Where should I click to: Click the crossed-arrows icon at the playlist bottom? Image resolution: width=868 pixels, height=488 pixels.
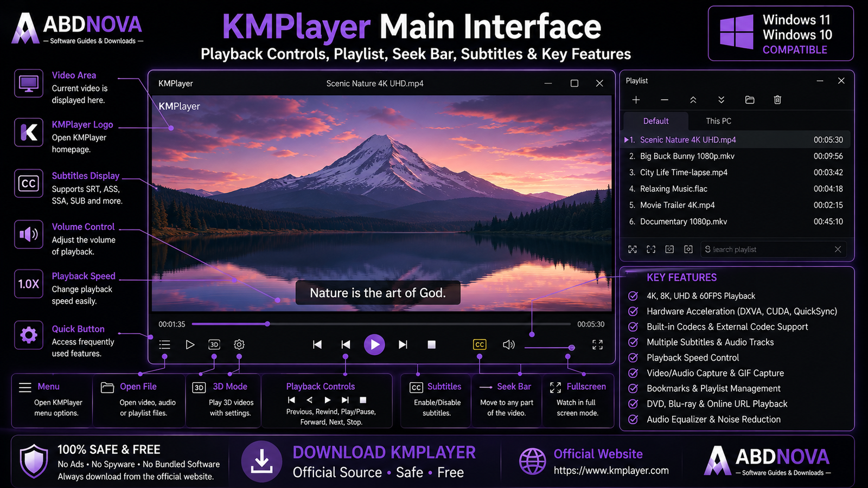click(x=633, y=249)
